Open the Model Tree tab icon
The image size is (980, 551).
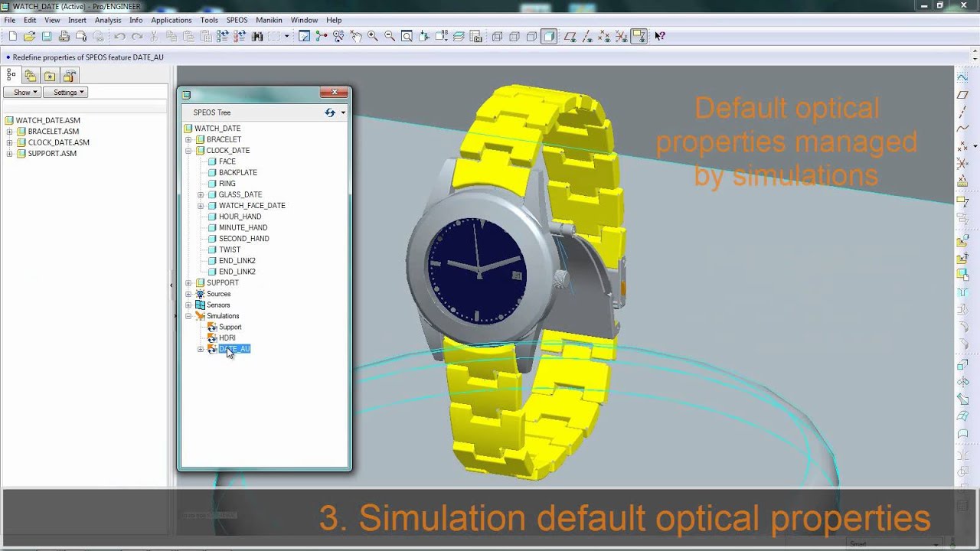[x=11, y=76]
